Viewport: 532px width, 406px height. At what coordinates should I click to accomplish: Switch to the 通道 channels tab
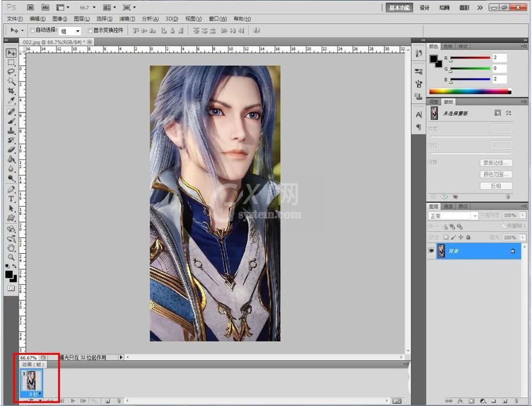point(448,206)
